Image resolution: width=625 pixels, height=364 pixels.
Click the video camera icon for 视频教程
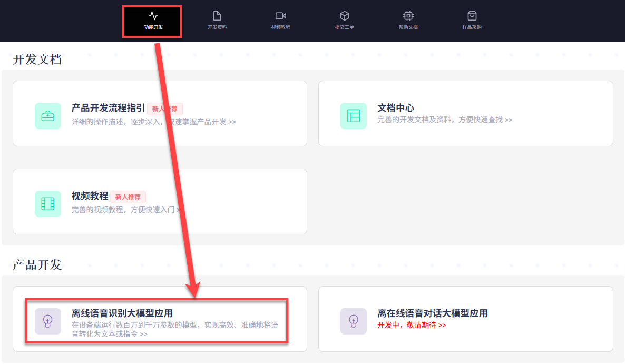tap(281, 16)
